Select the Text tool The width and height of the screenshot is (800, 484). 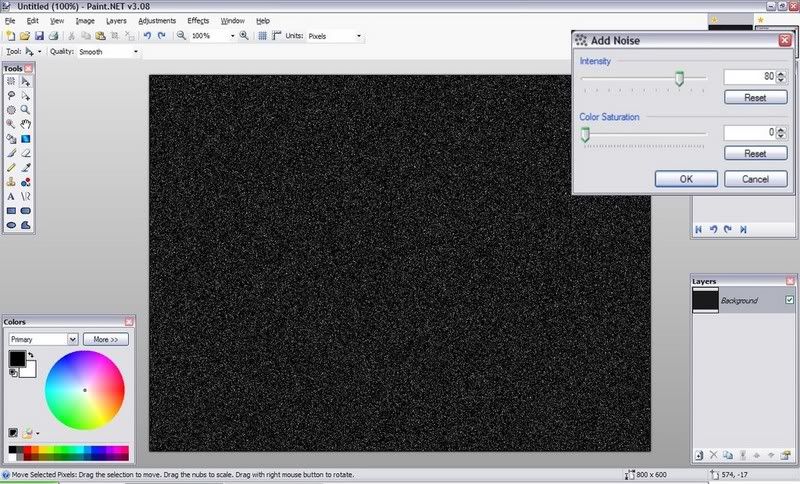[11, 196]
